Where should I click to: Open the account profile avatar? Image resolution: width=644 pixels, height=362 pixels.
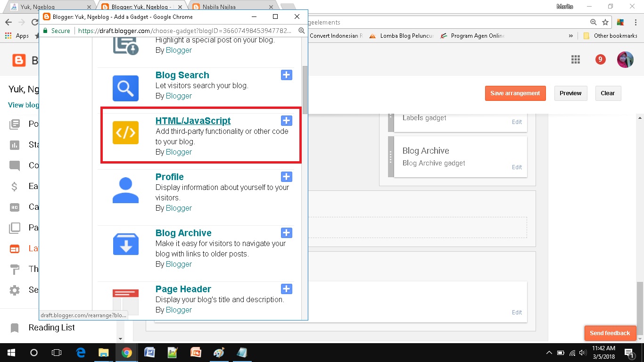click(625, 59)
